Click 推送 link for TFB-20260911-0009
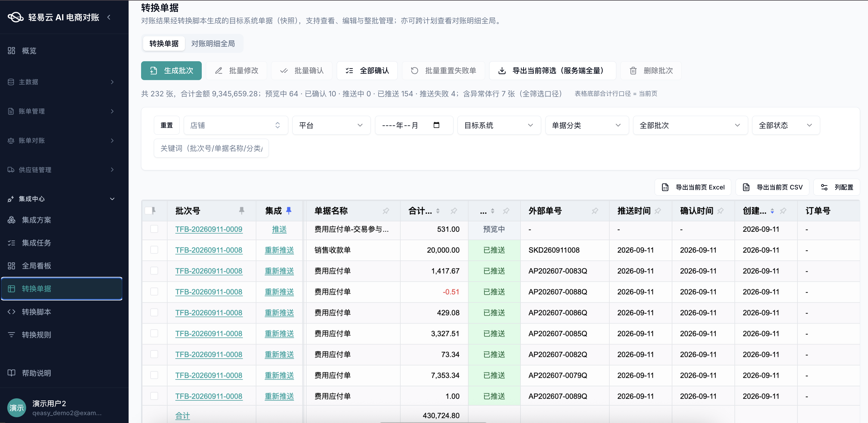868x423 pixels. (279, 229)
